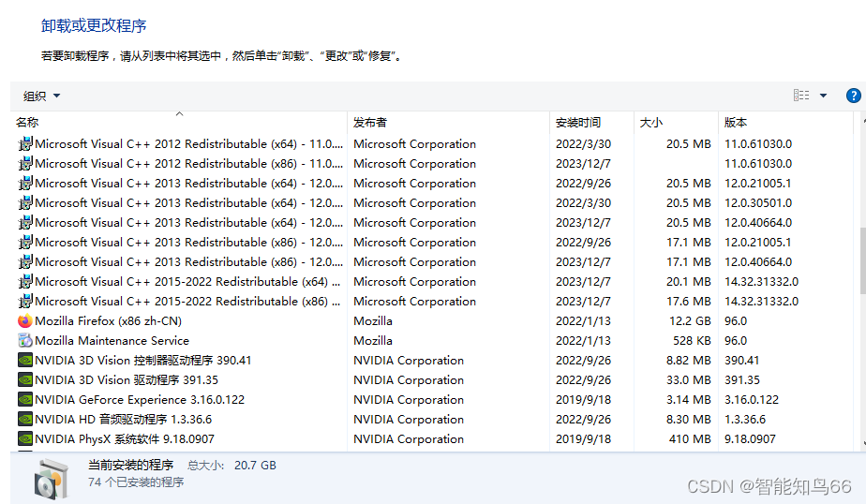Sort by the 大小 column header
This screenshot has height=504, width=866.
[676, 122]
